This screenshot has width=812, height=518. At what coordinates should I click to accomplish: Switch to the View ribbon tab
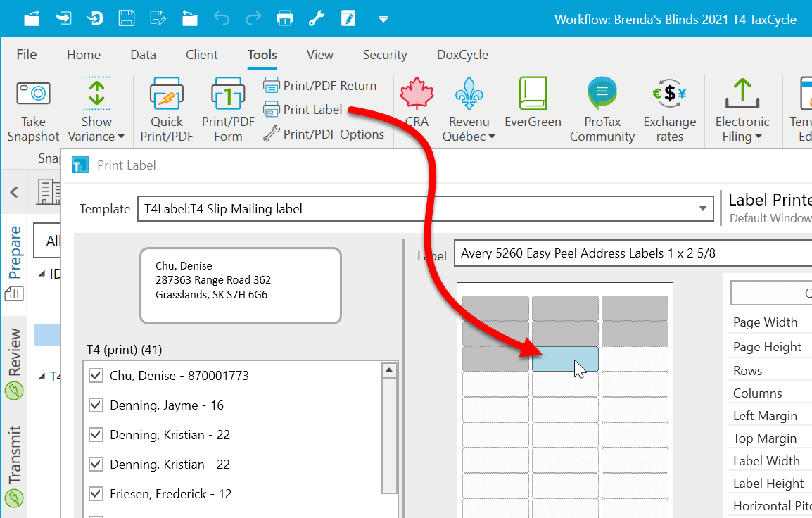click(319, 55)
